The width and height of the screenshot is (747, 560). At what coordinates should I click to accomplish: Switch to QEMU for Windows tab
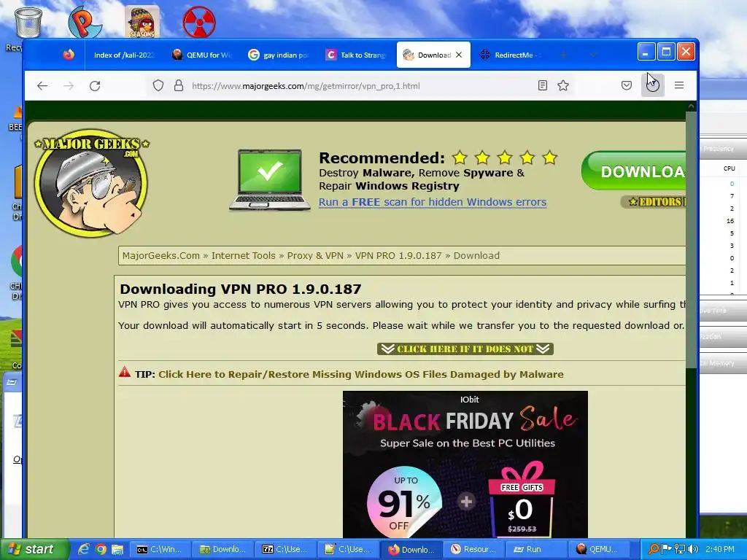[201, 55]
